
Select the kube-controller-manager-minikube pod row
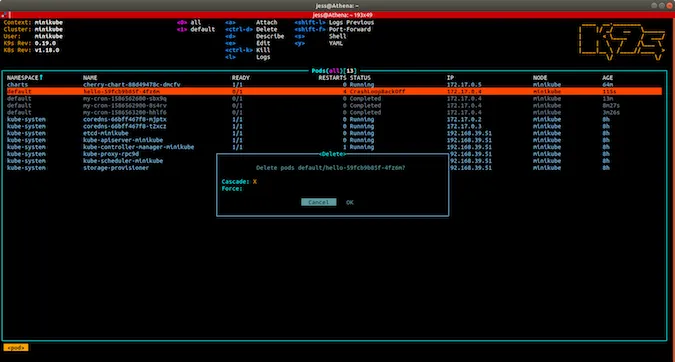(334, 147)
